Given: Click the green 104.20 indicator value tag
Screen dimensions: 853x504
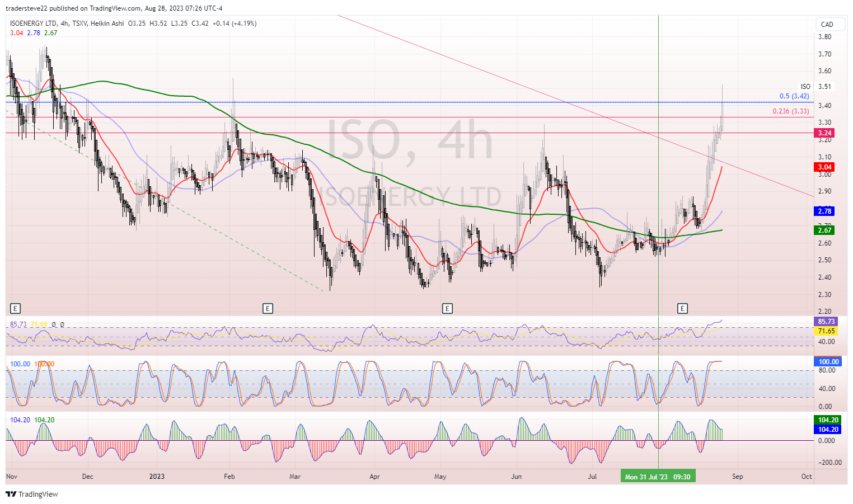Looking at the screenshot, I should (828, 420).
